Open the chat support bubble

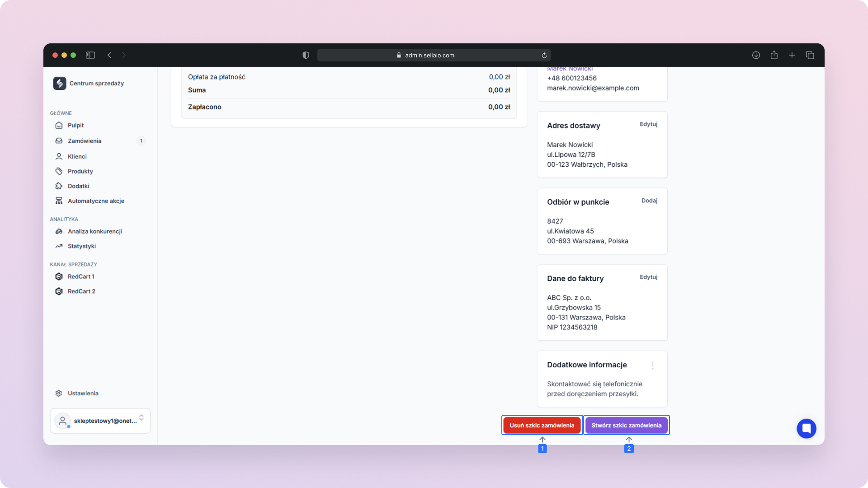[x=807, y=428]
